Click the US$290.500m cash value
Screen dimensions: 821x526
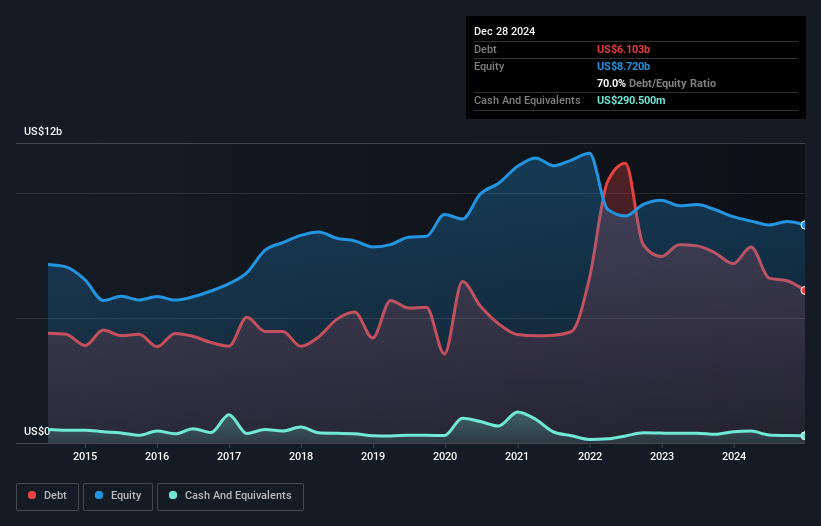631,100
